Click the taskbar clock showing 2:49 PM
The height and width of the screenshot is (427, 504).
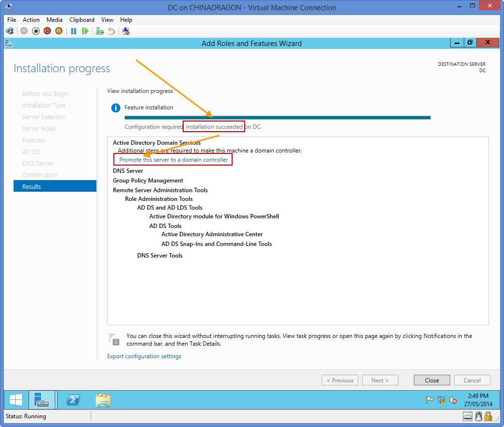pyautogui.click(x=478, y=400)
